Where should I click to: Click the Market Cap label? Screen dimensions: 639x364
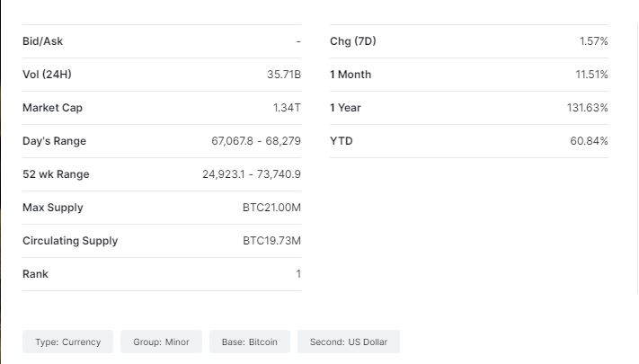[x=52, y=108]
